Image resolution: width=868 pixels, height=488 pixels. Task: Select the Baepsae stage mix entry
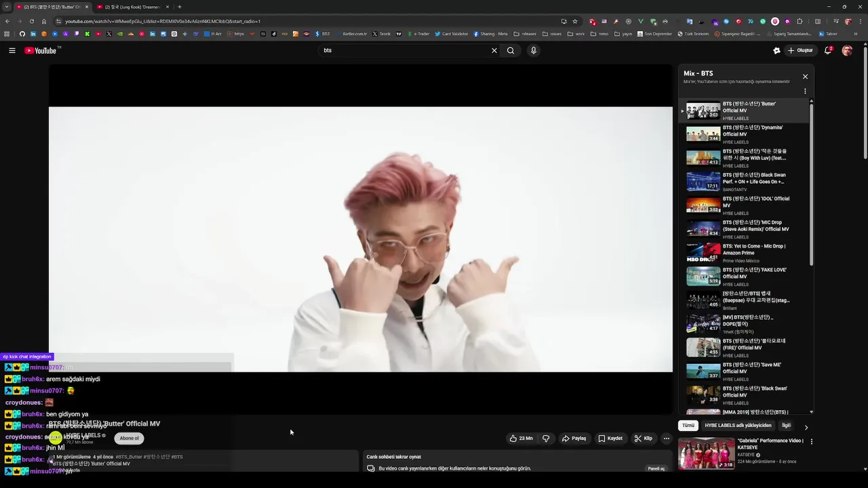[x=745, y=300]
